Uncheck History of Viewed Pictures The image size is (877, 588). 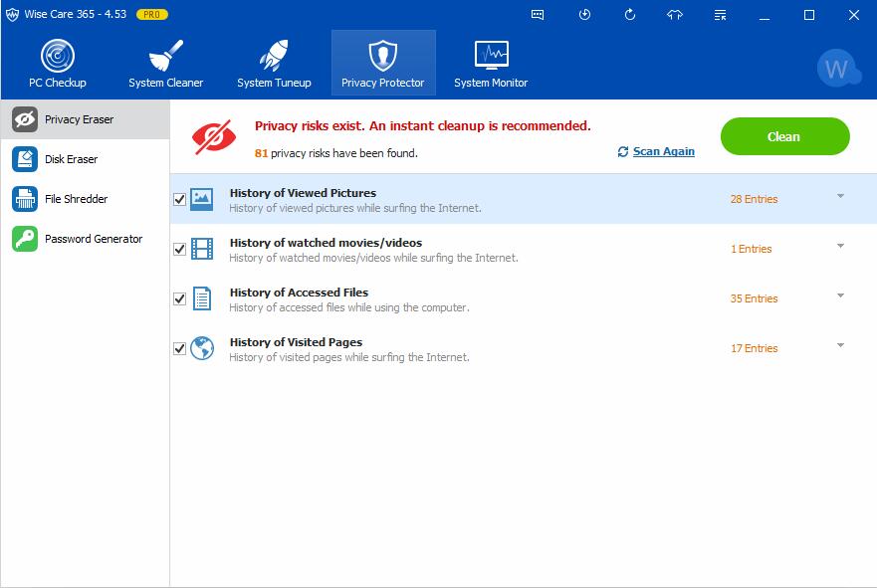pos(179,200)
